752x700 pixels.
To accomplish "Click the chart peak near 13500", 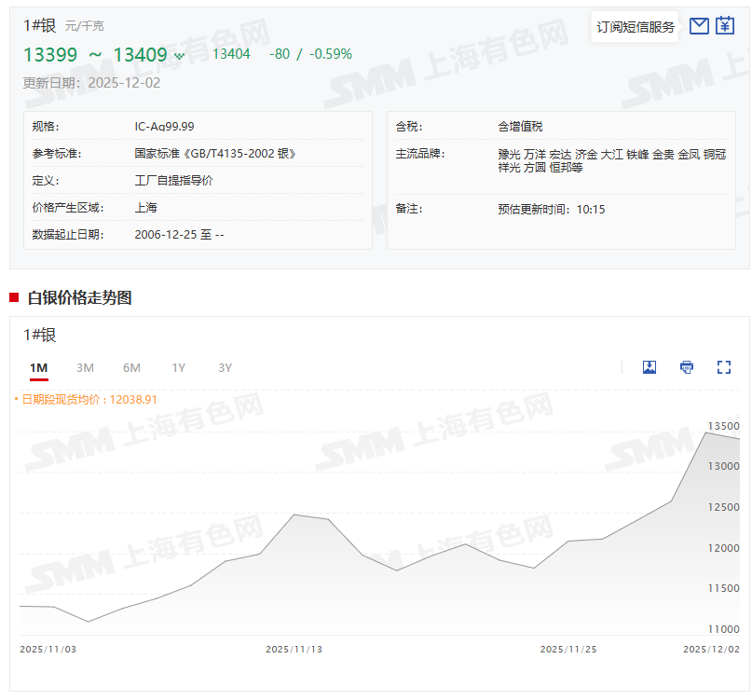I will tap(707, 432).
